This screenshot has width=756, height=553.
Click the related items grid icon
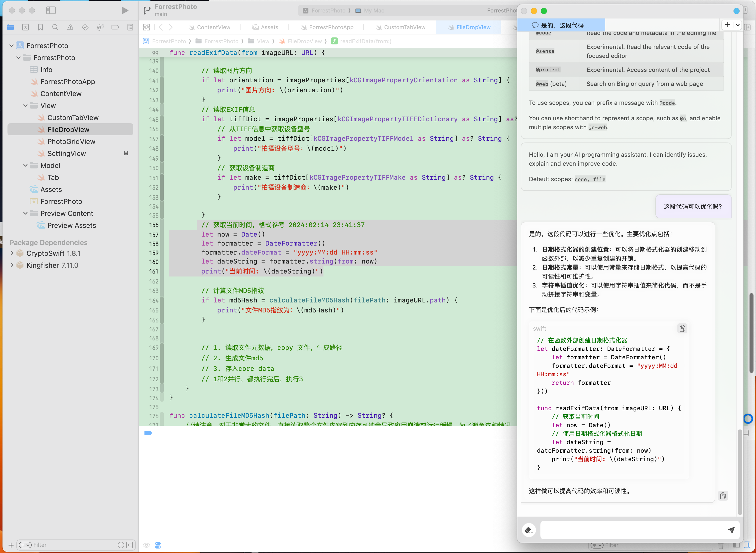click(146, 27)
